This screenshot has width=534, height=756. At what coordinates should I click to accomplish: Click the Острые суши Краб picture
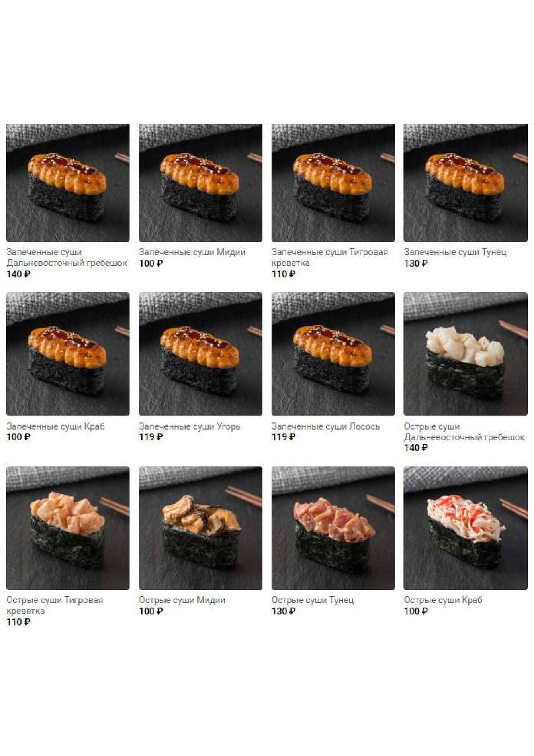(x=466, y=528)
